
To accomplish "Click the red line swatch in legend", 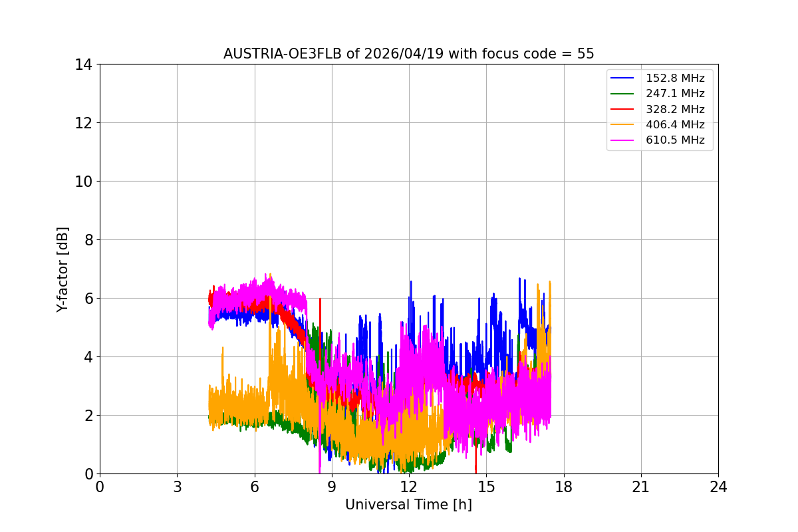I will point(623,109).
